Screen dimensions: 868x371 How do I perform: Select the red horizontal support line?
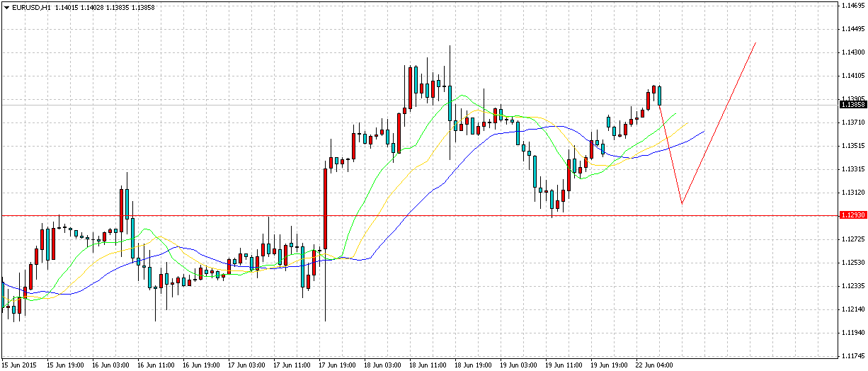click(x=425, y=215)
